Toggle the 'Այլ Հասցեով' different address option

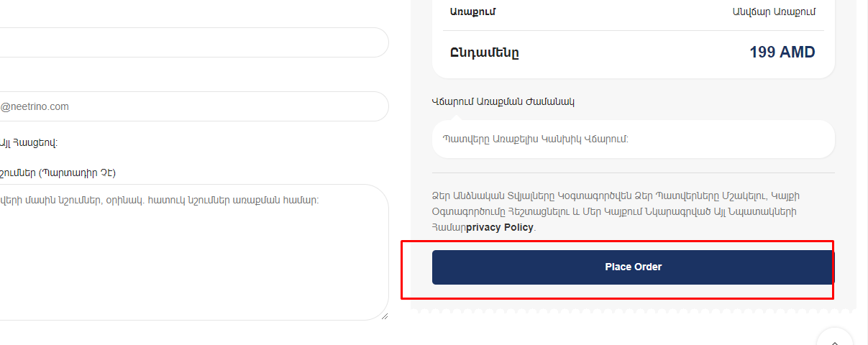[29, 142]
